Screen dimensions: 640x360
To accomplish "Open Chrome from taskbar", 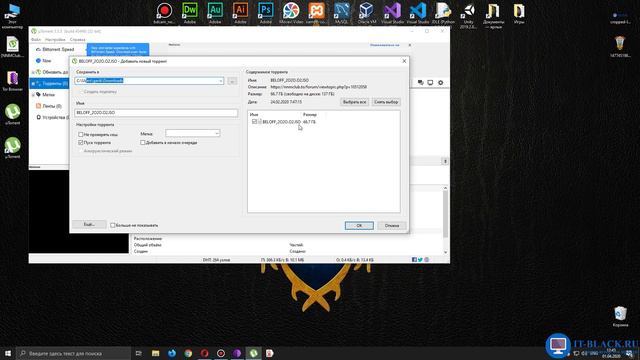I will tap(188, 353).
